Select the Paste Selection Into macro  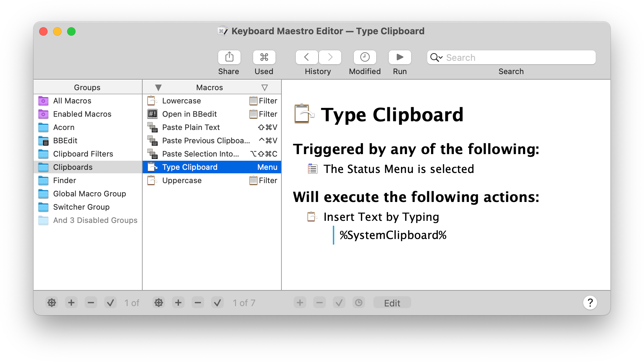point(212,154)
